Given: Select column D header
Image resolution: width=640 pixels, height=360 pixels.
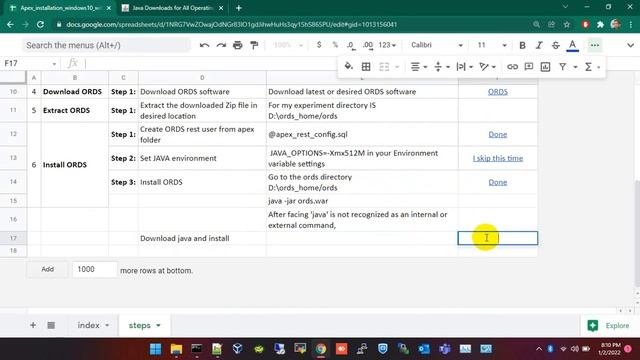Looking at the screenshot, I should [x=202, y=78].
